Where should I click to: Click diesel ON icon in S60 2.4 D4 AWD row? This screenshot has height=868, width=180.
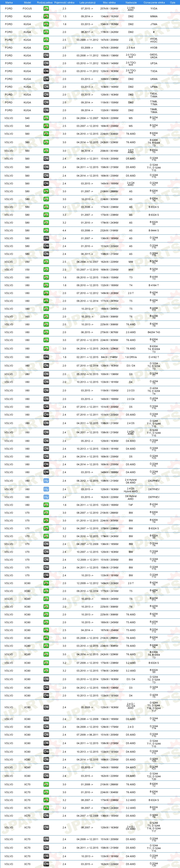coord(46,184)
